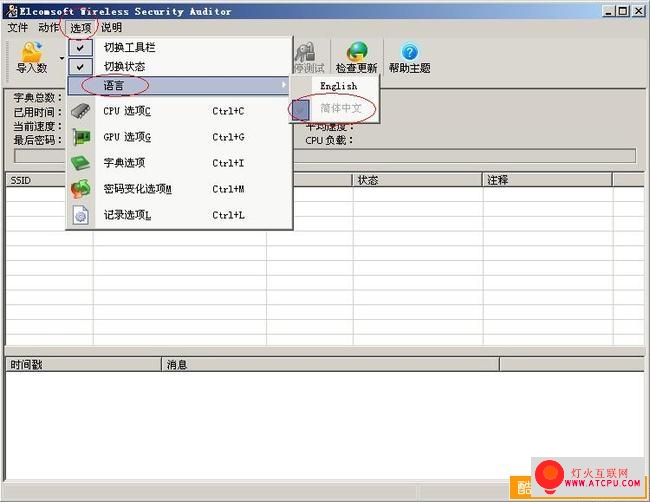Click the 字典总数 label

[38, 98]
